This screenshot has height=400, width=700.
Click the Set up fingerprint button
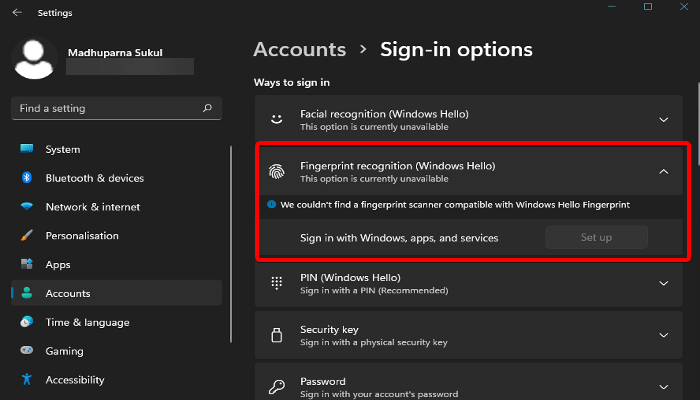tap(596, 237)
